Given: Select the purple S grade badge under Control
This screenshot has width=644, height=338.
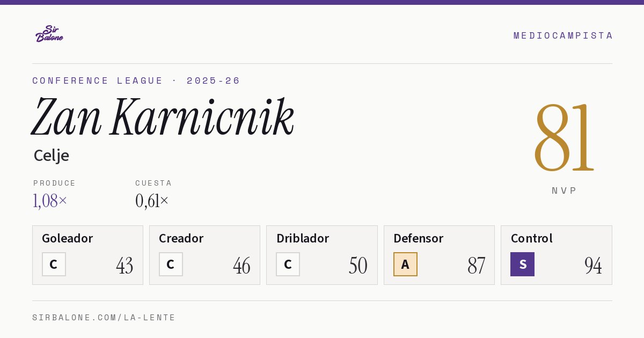Looking at the screenshot, I should [x=522, y=264].
